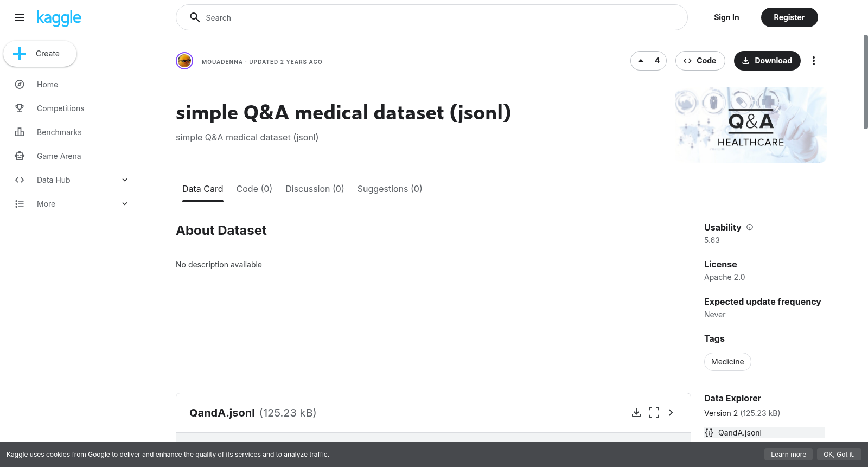The height and width of the screenshot is (467, 868).
Task: Click the Usability info icon
Action: [750, 227]
